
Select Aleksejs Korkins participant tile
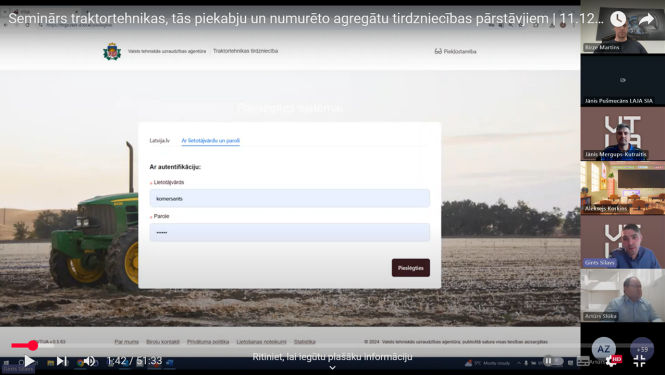click(623, 188)
